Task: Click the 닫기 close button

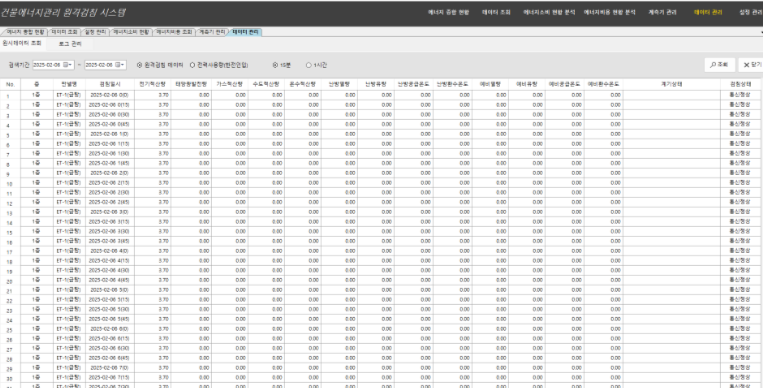Action: click(751, 65)
